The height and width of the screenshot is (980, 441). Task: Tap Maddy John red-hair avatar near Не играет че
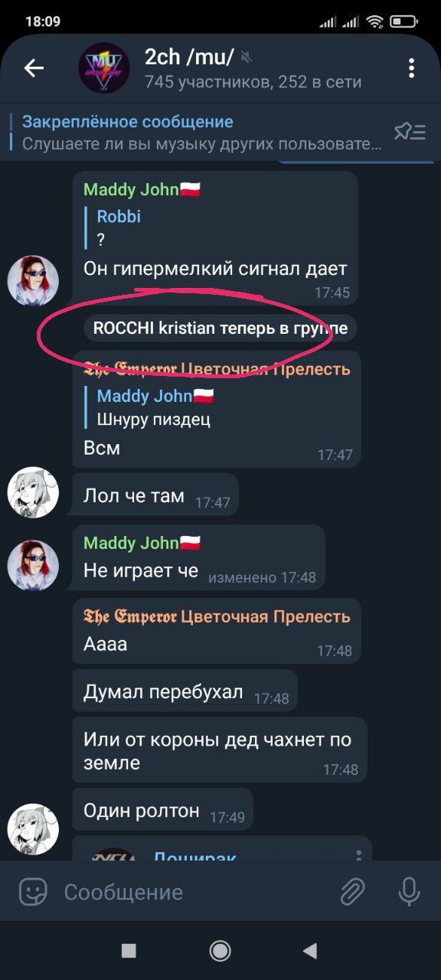click(33, 566)
